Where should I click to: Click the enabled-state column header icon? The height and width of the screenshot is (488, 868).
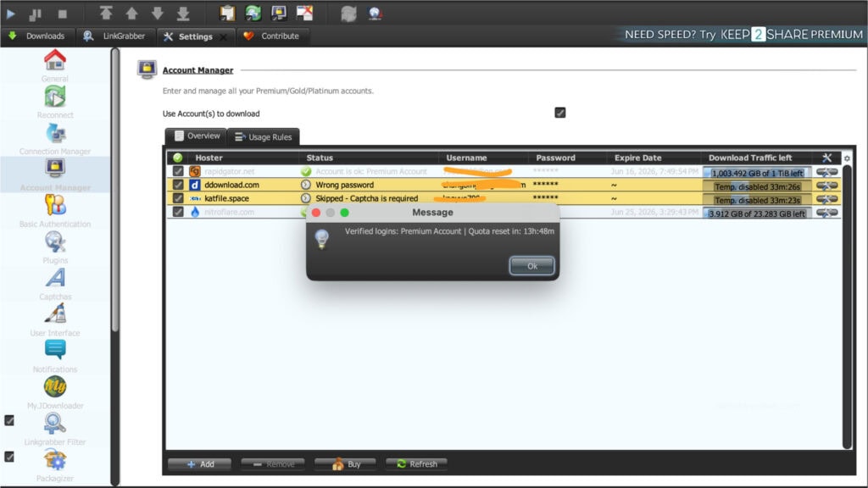178,158
